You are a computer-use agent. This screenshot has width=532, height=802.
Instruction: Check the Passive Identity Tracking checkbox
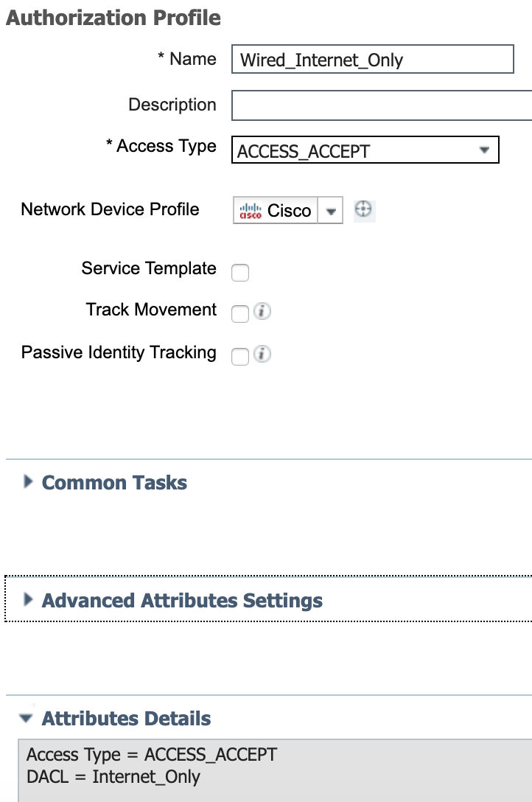click(240, 356)
